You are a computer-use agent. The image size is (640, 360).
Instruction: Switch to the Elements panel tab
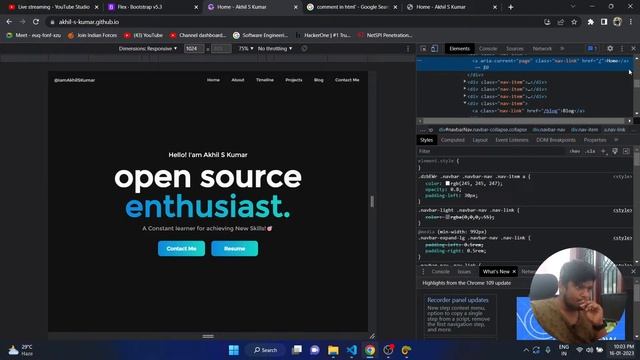click(x=460, y=48)
